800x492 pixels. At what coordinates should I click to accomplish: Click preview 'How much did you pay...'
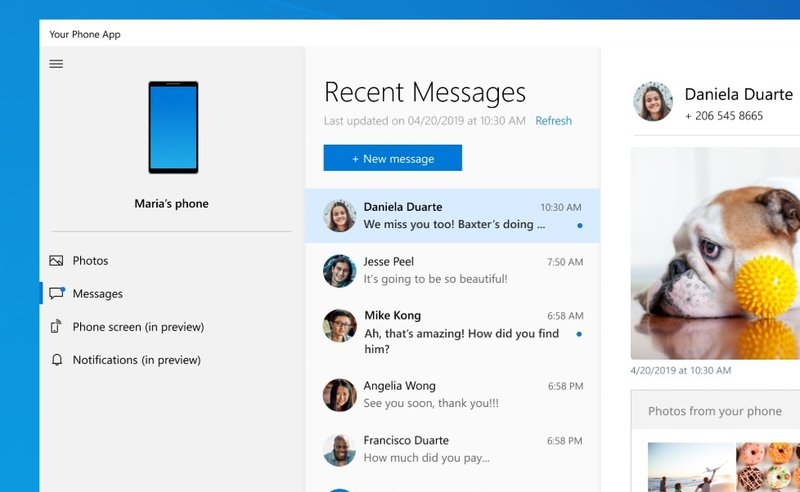coord(427,458)
